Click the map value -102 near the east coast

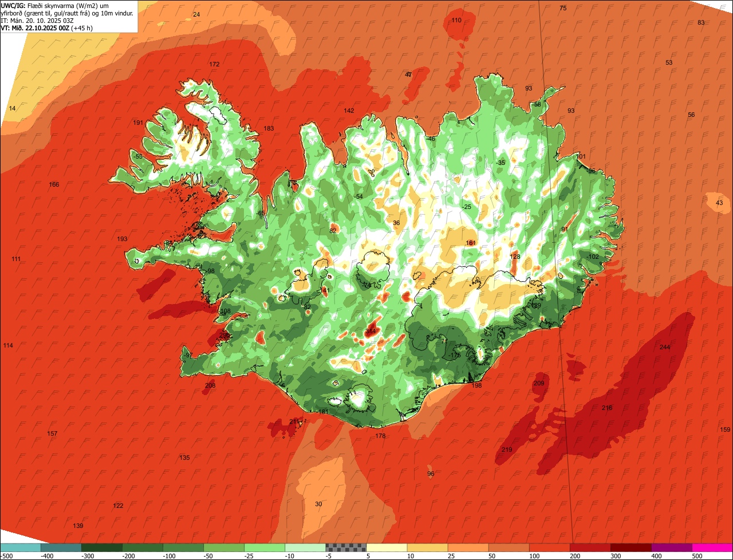[592, 257]
